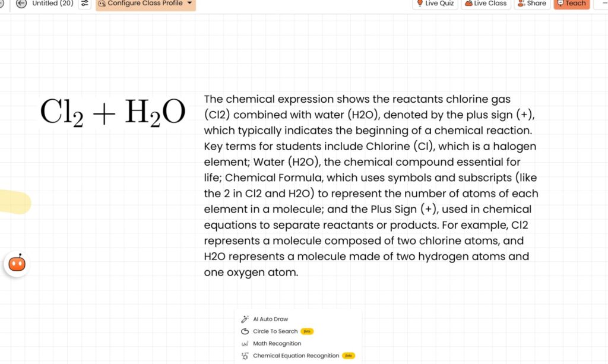
Task: Click the lightbulb icon on Live Quiz
Action: click(x=420, y=4)
